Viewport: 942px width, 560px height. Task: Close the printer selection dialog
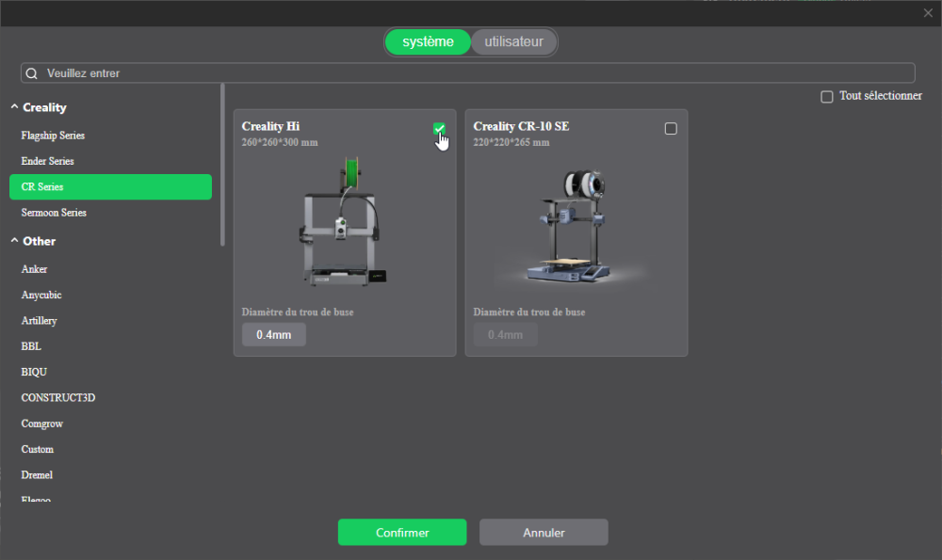click(928, 13)
